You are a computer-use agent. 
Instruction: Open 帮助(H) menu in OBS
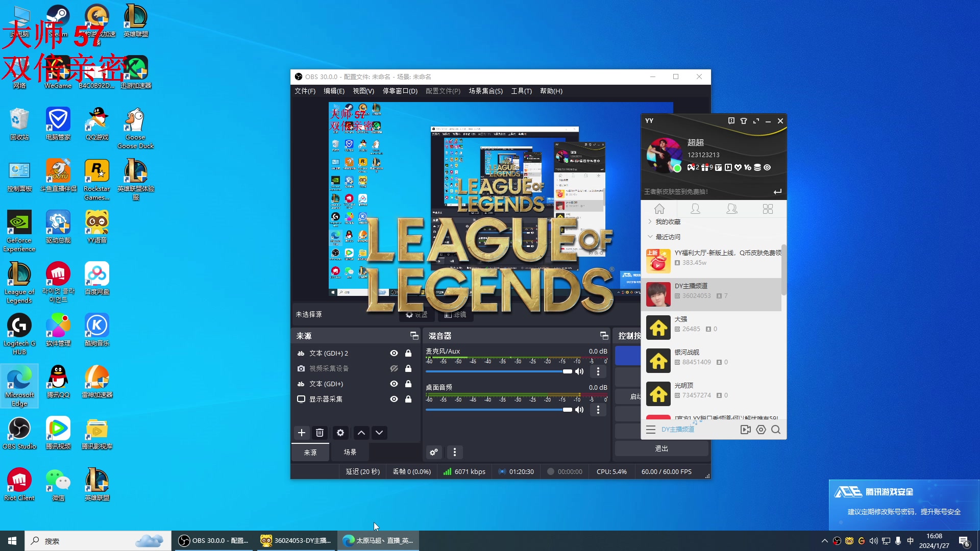[551, 91]
